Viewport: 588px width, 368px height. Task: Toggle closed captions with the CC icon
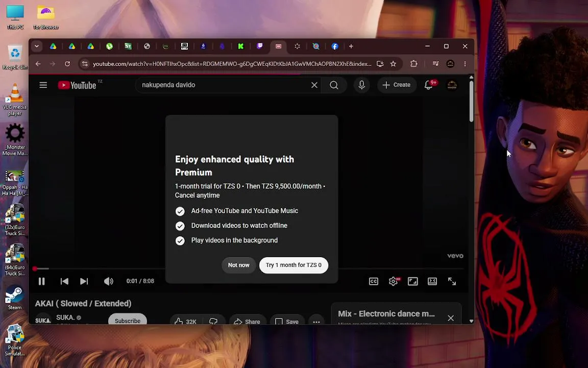point(374,281)
